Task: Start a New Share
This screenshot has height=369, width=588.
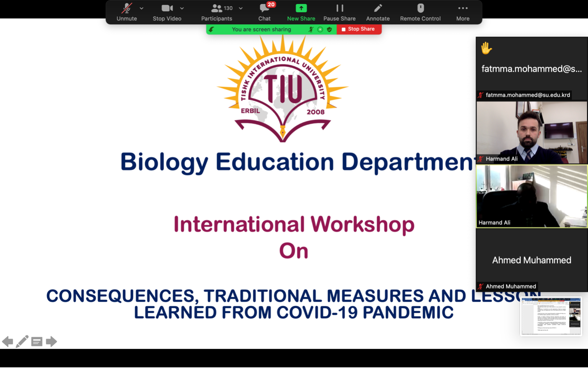Action: click(x=301, y=12)
